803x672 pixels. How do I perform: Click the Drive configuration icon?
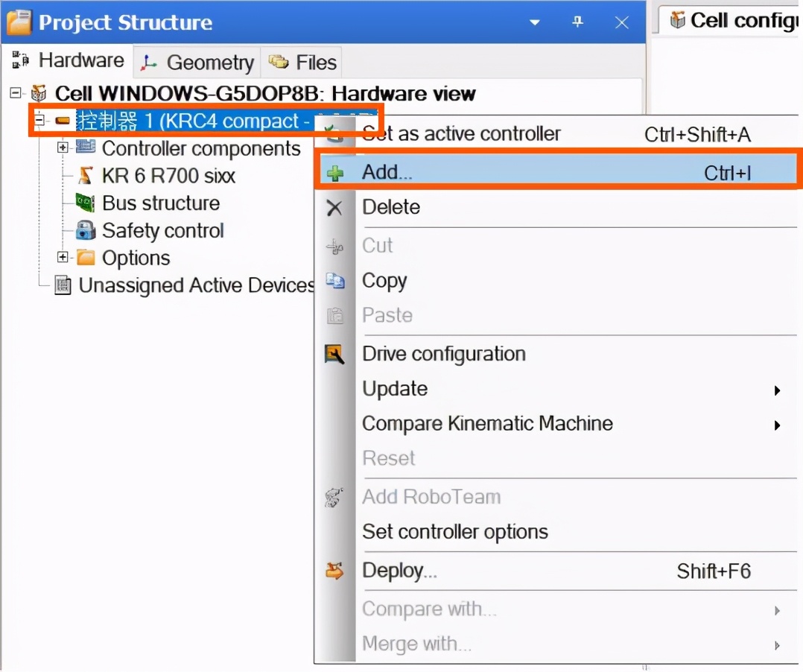pos(335,354)
